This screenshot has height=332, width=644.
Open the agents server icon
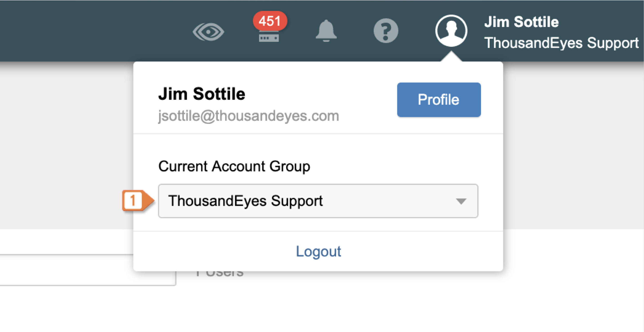point(269,38)
